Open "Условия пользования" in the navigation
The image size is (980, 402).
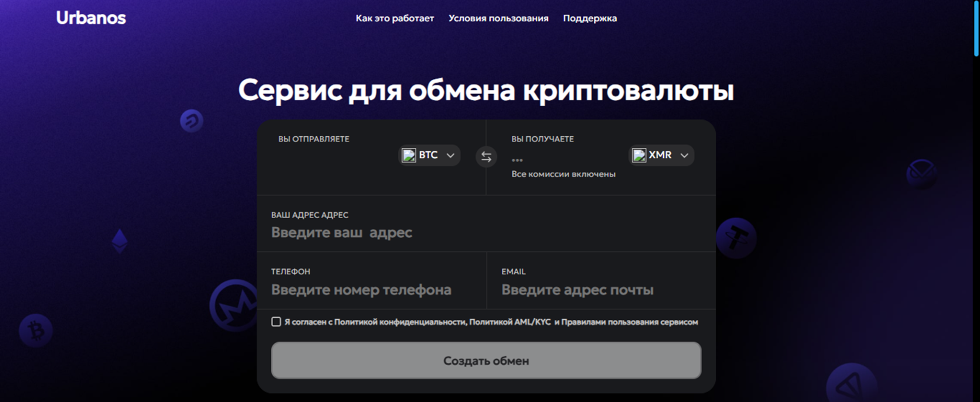[x=498, y=18]
